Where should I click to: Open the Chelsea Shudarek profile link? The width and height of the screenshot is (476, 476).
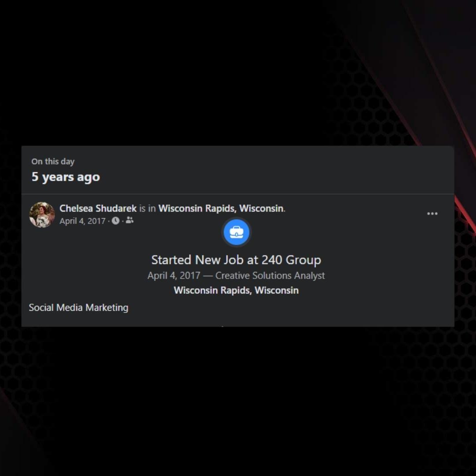[x=98, y=208]
